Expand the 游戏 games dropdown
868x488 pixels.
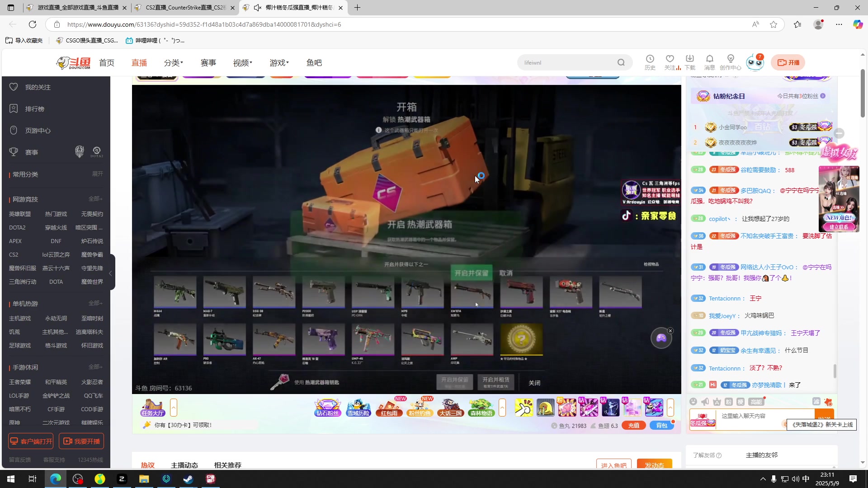(x=279, y=63)
